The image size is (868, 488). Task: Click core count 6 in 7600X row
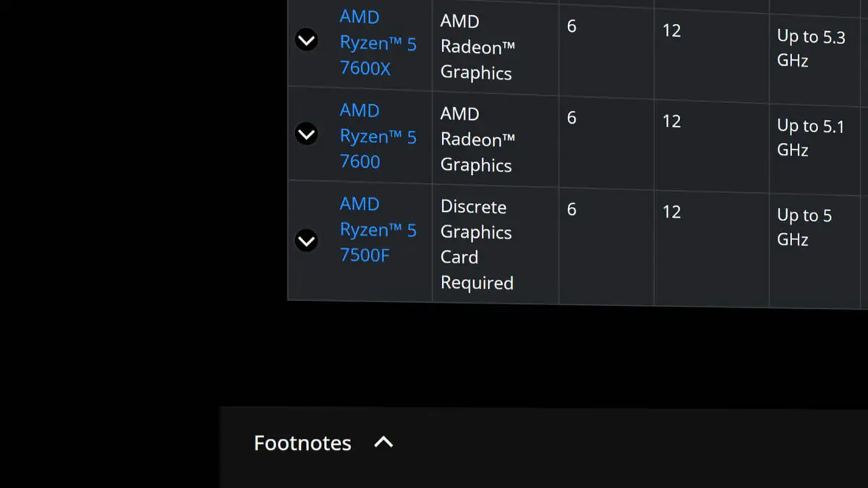pos(571,27)
